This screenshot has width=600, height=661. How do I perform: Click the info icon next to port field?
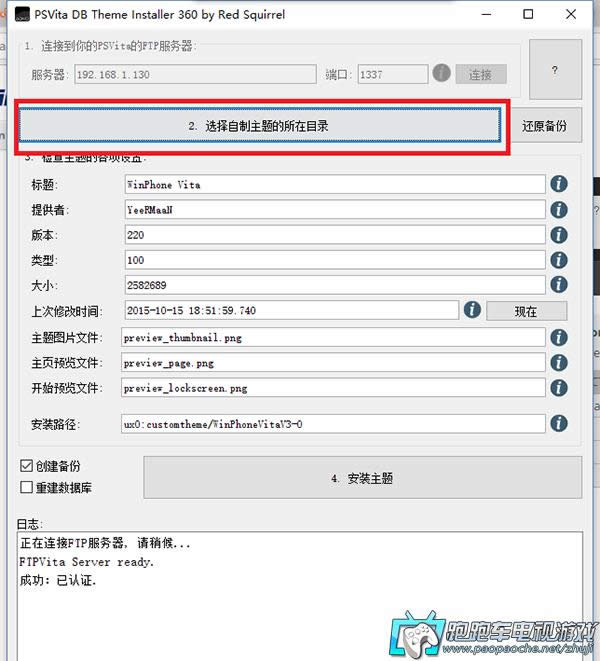(x=441, y=74)
